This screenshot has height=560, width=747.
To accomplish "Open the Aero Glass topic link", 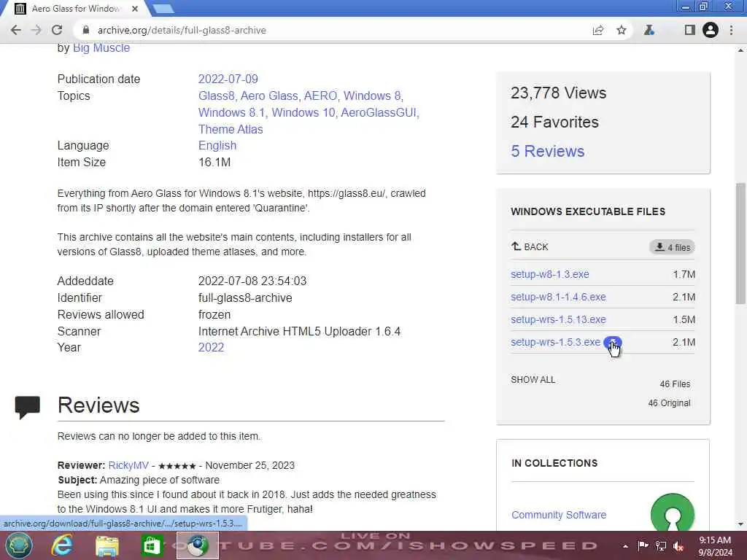I will coord(269,96).
